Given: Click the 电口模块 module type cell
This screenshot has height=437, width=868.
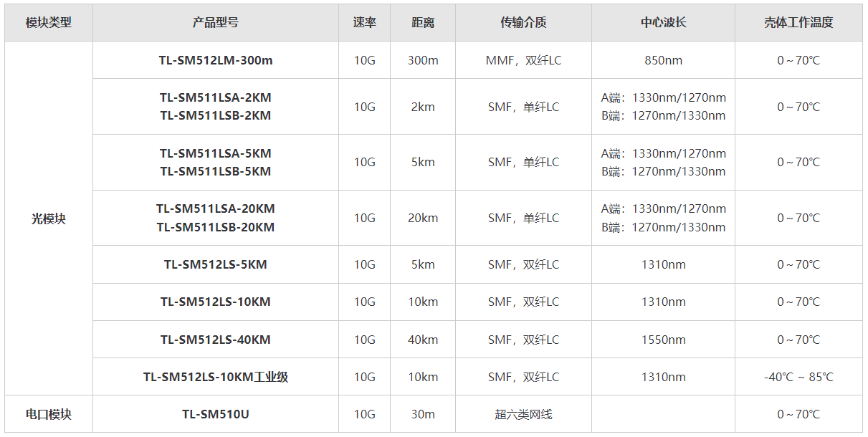Looking at the screenshot, I should [x=49, y=414].
